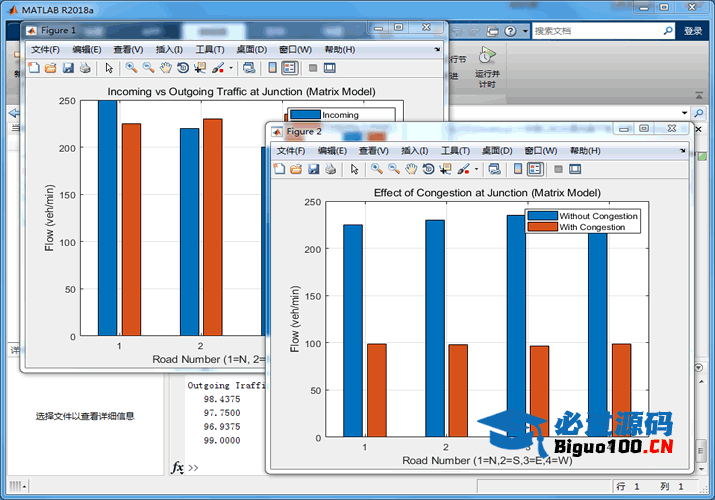The height and width of the screenshot is (500, 715).
Task: Click the Print icon in Figure 2 toolbar
Action: pyautogui.click(x=330, y=169)
